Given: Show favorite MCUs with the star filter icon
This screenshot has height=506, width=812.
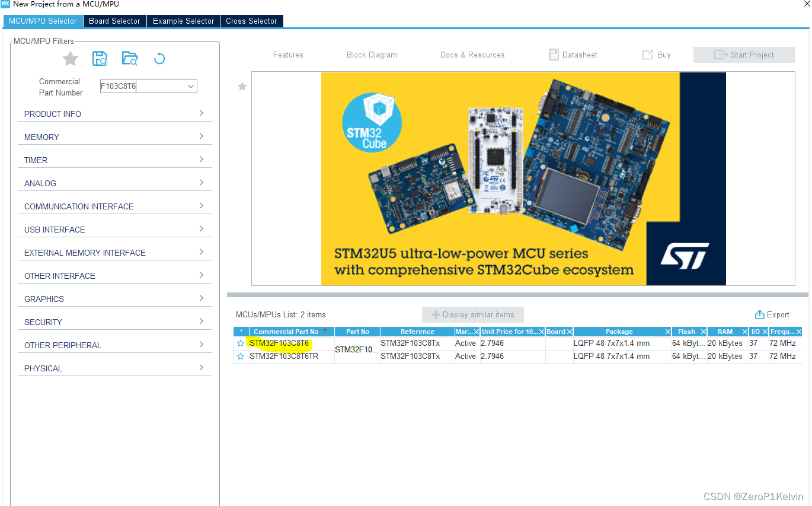Looking at the screenshot, I should coord(71,58).
